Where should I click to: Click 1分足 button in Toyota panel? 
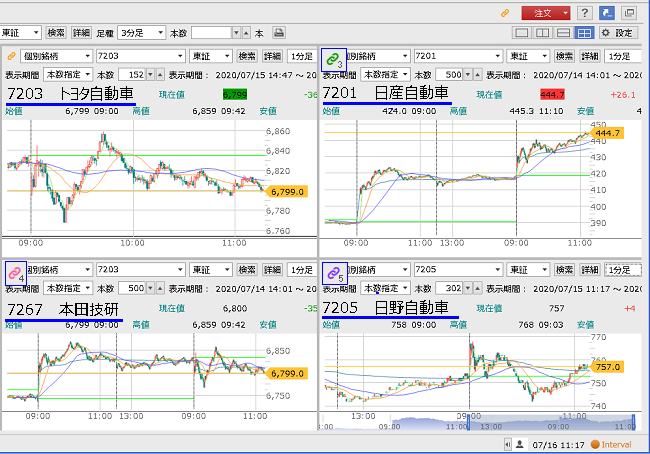pyautogui.click(x=302, y=56)
